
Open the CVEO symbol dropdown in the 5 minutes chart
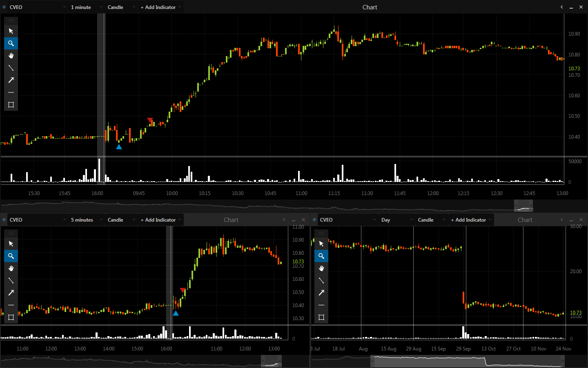tap(38, 220)
